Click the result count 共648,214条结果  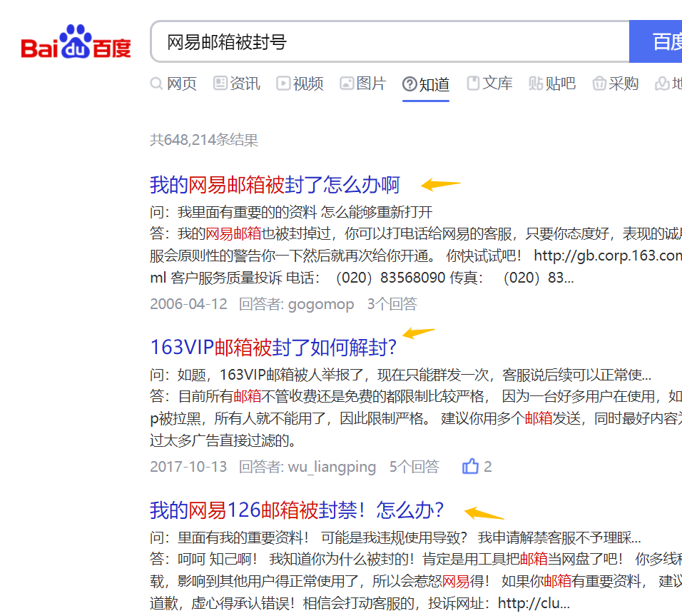click(204, 140)
